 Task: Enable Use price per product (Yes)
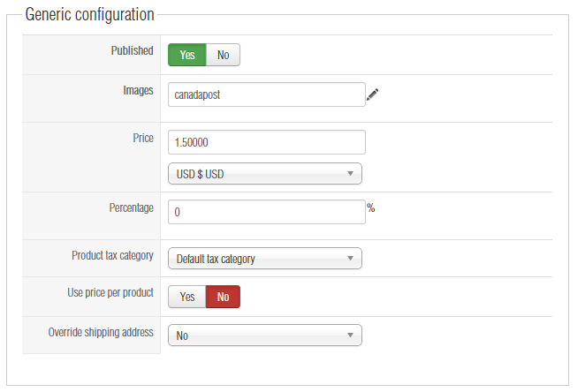tap(187, 297)
